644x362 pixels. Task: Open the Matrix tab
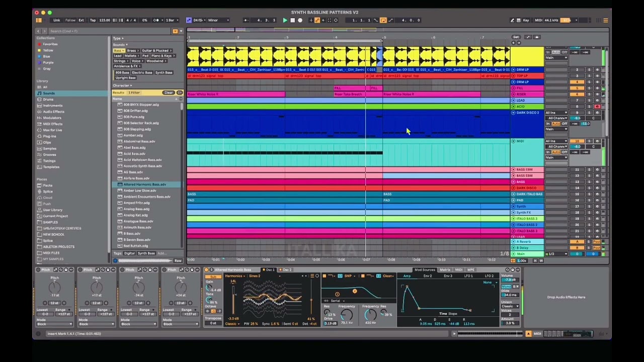pos(445,270)
